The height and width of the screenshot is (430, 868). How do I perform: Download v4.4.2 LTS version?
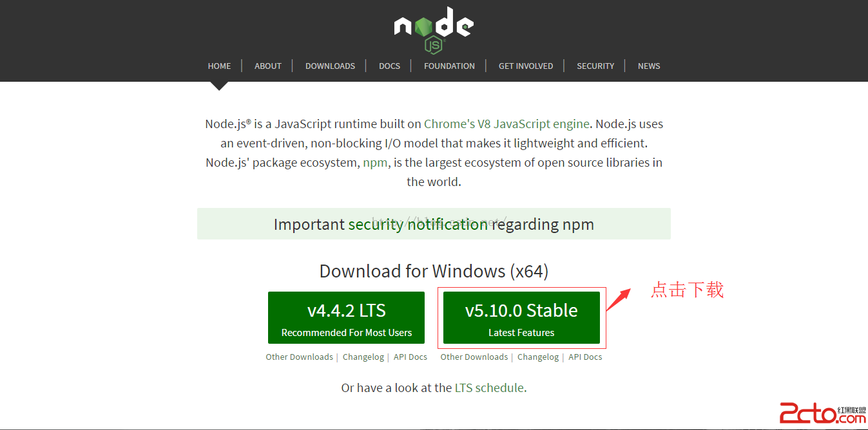[x=346, y=317]
